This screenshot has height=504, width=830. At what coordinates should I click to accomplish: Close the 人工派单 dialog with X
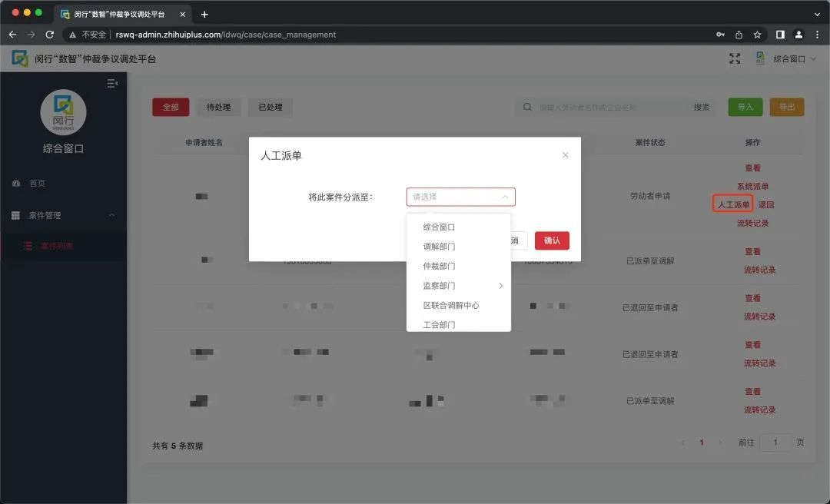click(x=566, y=155)
